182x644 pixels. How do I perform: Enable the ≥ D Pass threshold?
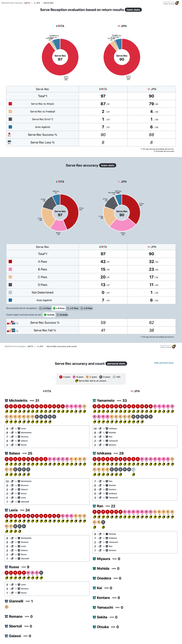coord(86,308)
